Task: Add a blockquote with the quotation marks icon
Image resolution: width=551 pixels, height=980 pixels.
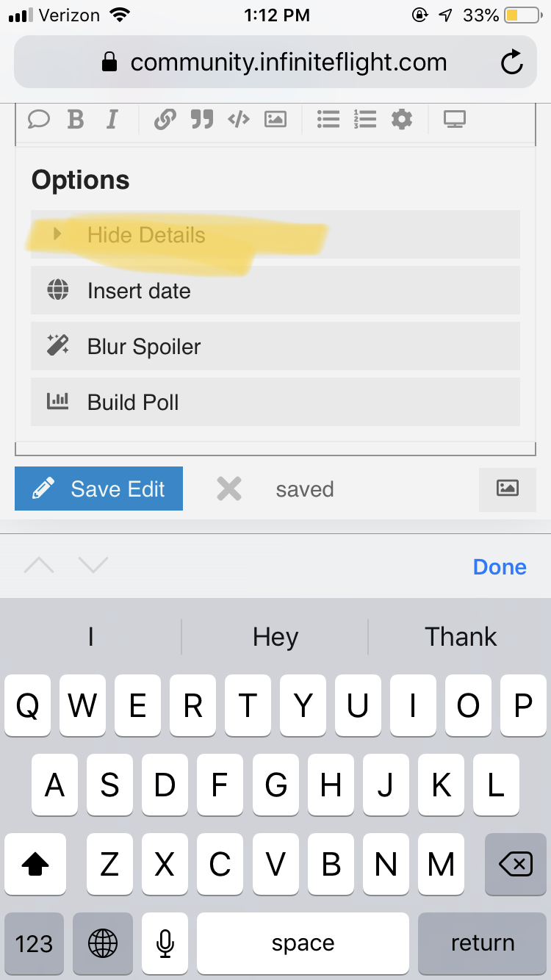Action: tap(202, 119)
